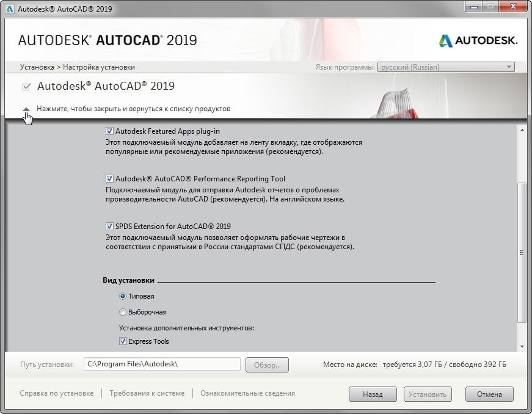Click the Назад button
The height and width of the screenshot is (414, 532).
[373, 394]
